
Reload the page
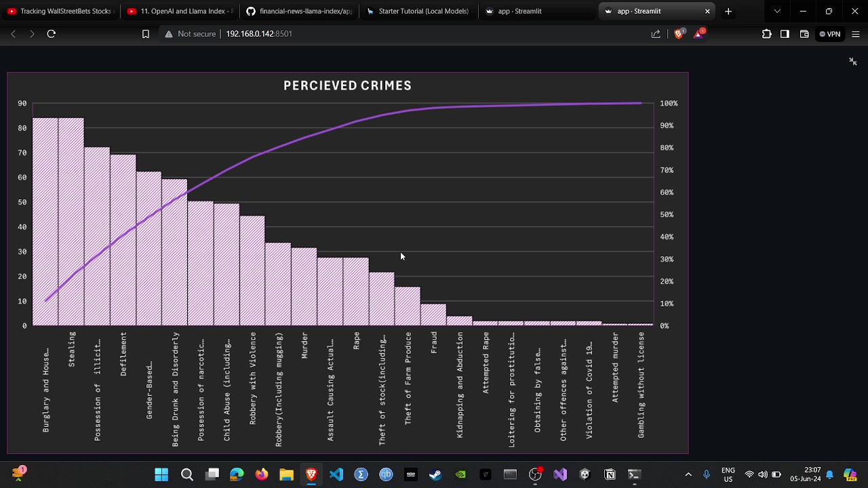click(x=51, y=34)
